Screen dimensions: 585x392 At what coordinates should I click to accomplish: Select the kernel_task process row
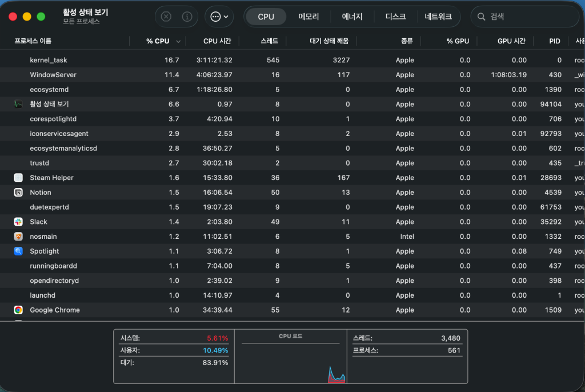(292, 60)
